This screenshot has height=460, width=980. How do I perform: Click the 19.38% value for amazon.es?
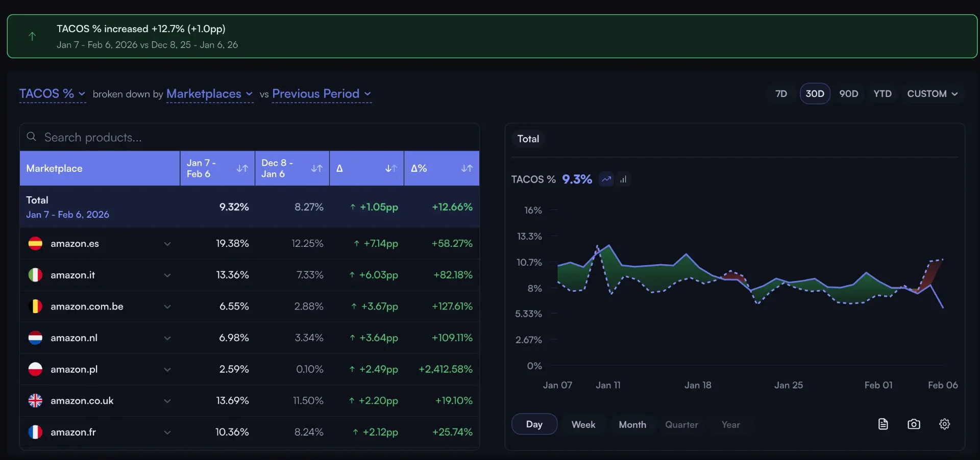coord(232,243)
